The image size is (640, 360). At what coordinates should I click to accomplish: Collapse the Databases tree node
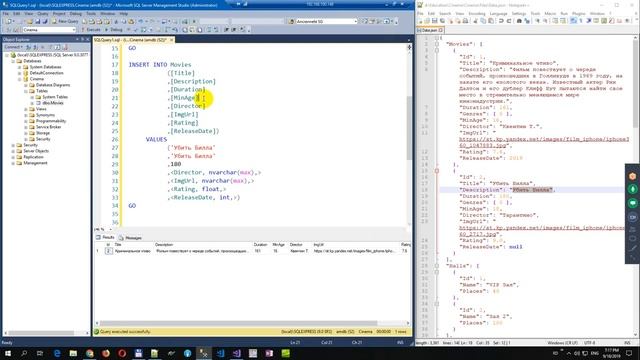click(x=13, y=61)
